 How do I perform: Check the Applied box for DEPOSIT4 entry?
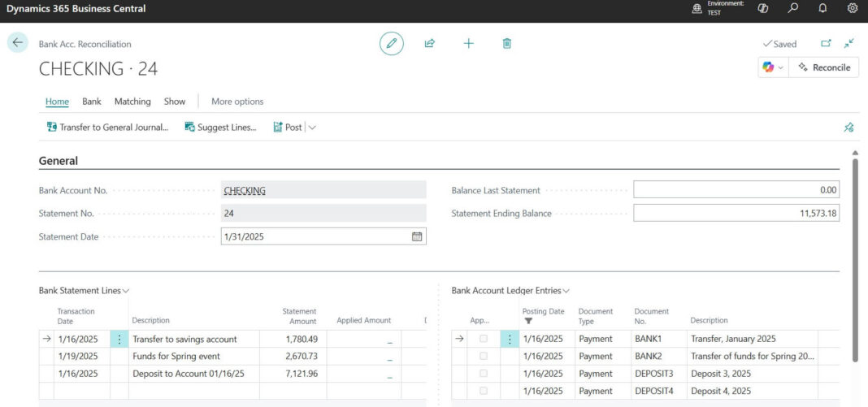[x=484, y=391]
